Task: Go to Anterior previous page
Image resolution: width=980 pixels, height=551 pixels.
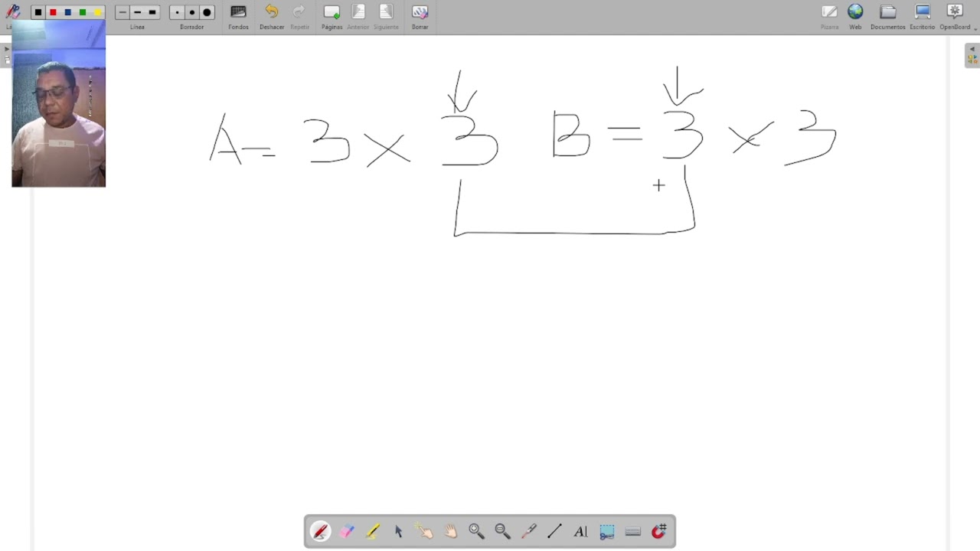Action: 358,17
